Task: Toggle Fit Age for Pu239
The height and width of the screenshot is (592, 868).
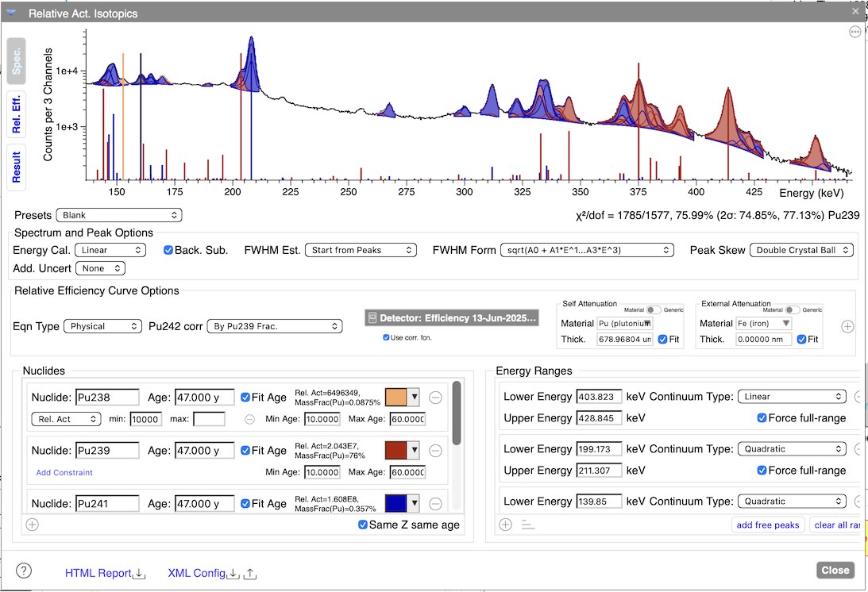Action: [245, 451]
